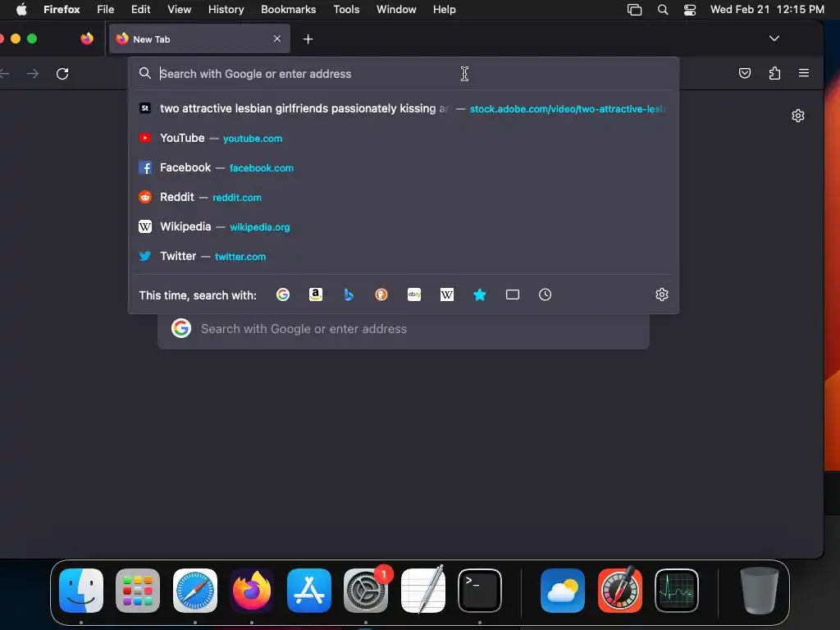
Task: Search this time with Google icon
Action: point(283,294)
